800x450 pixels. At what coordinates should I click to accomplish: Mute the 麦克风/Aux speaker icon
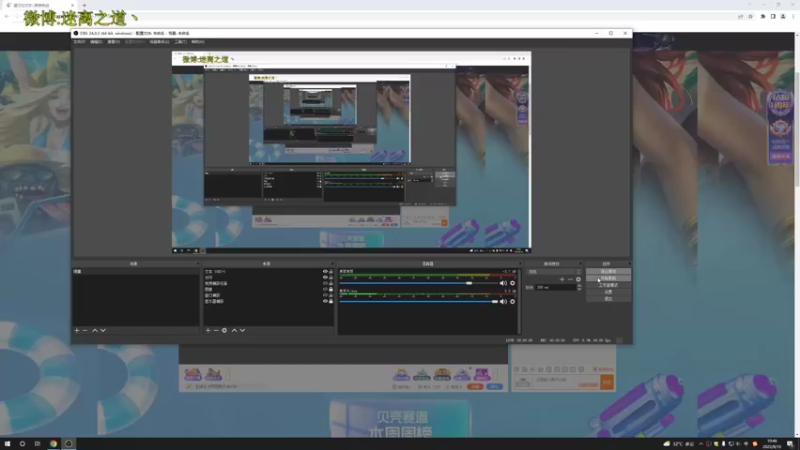click(x=503, y=302)
